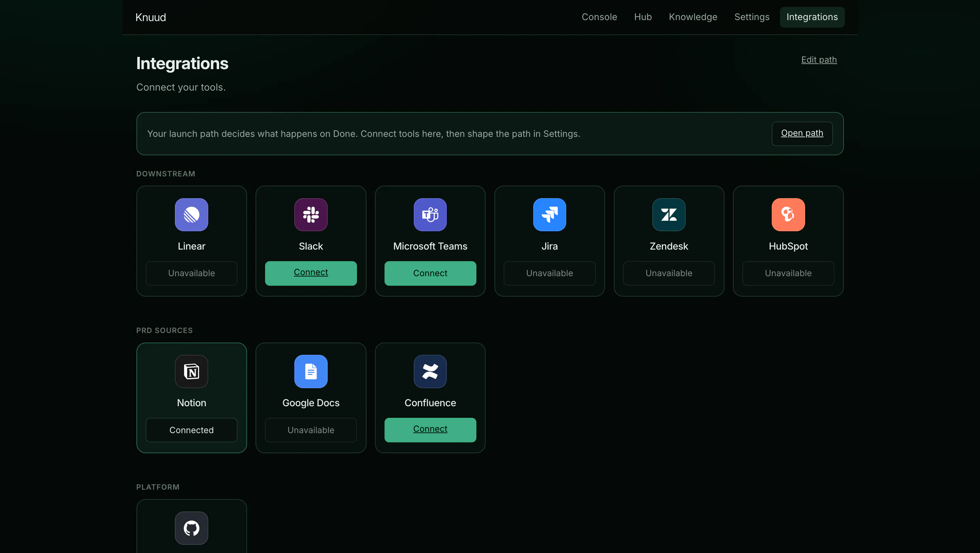Click the Google Docs icon
980x553 pixels.
coord(311,372)
